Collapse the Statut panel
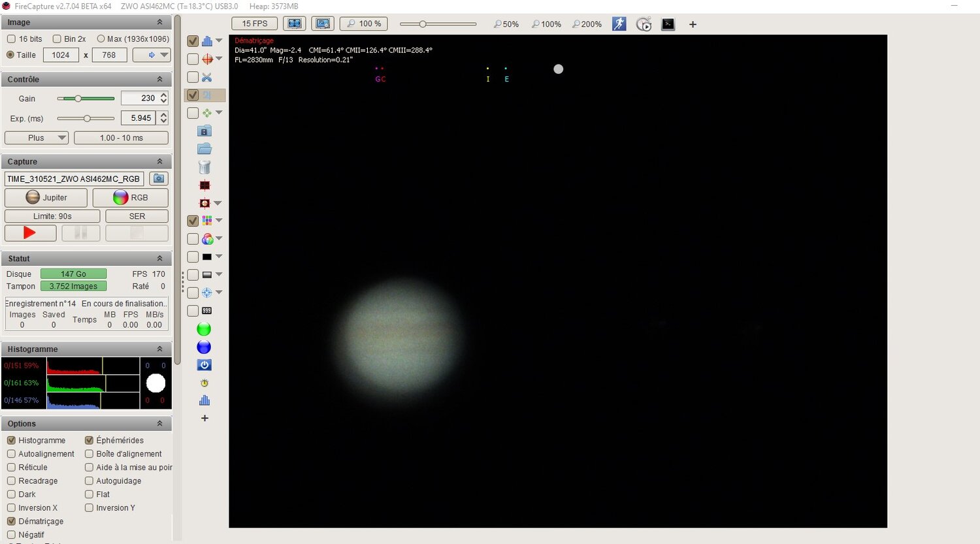Image resolution: width=980 pixels, height=544 pixels. pyautogui.click(x=159, y=259)
